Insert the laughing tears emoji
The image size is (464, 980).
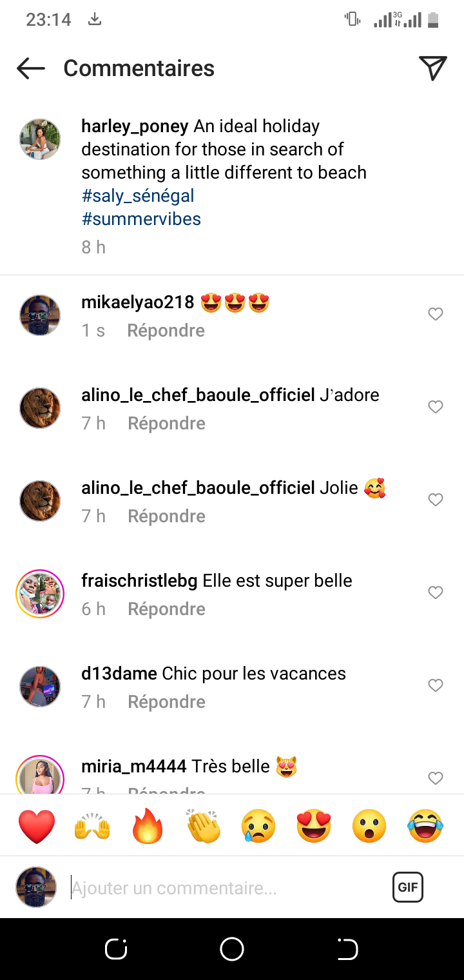[x=425, y=827]
